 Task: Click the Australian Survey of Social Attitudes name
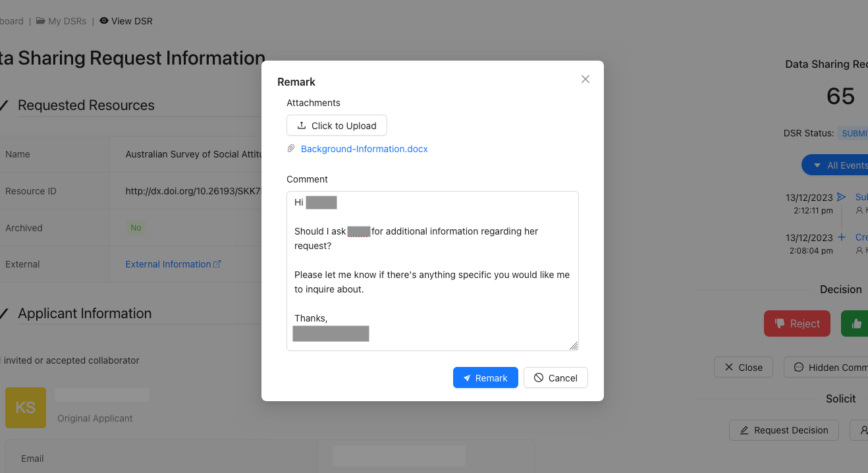[x=194, y=154]
